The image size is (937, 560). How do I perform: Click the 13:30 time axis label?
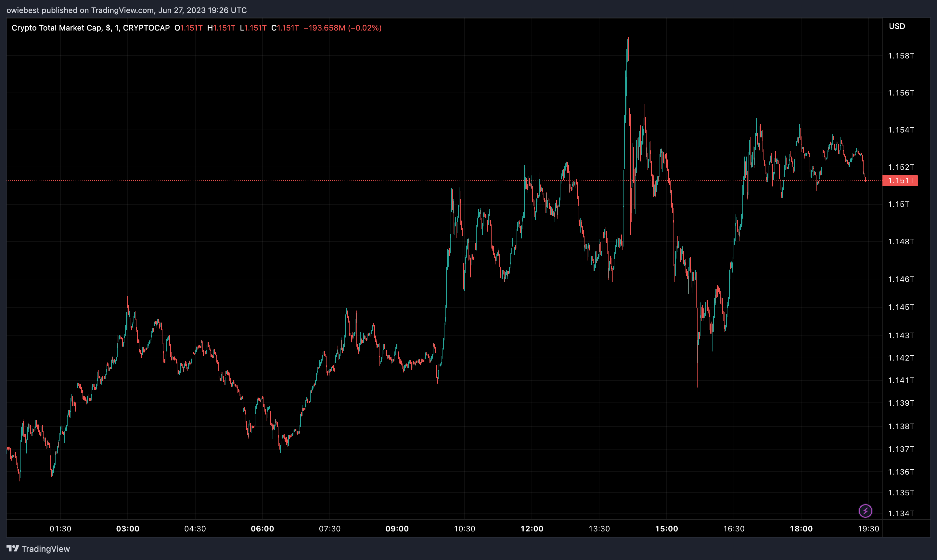tap(599, 529)
